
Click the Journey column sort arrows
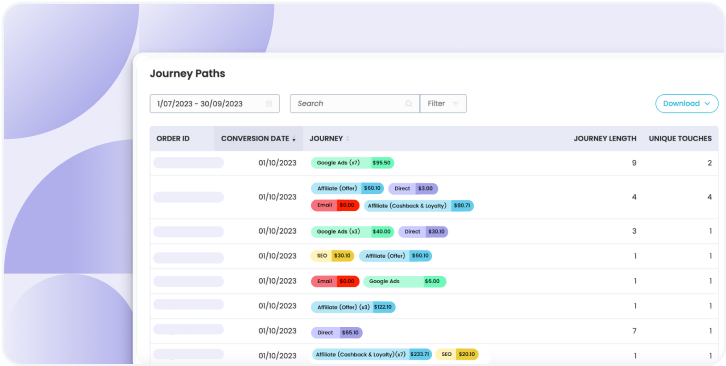(348, 139)
